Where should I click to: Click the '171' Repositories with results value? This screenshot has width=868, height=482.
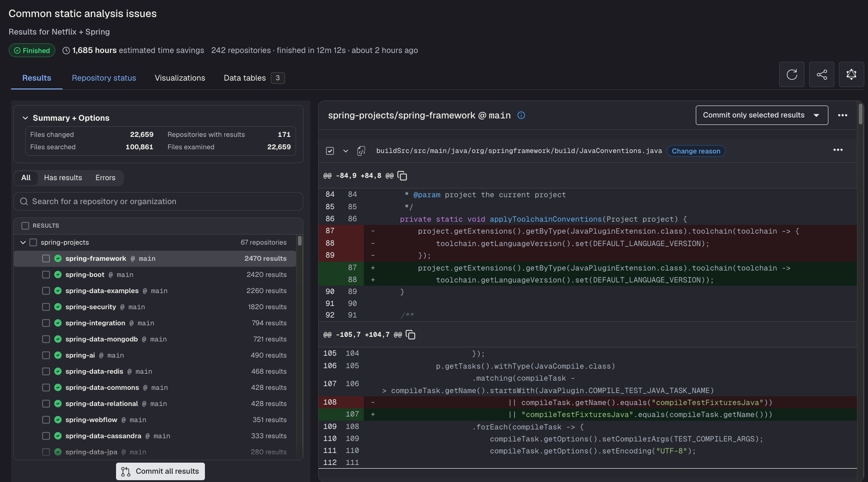(x=284, y=135)
